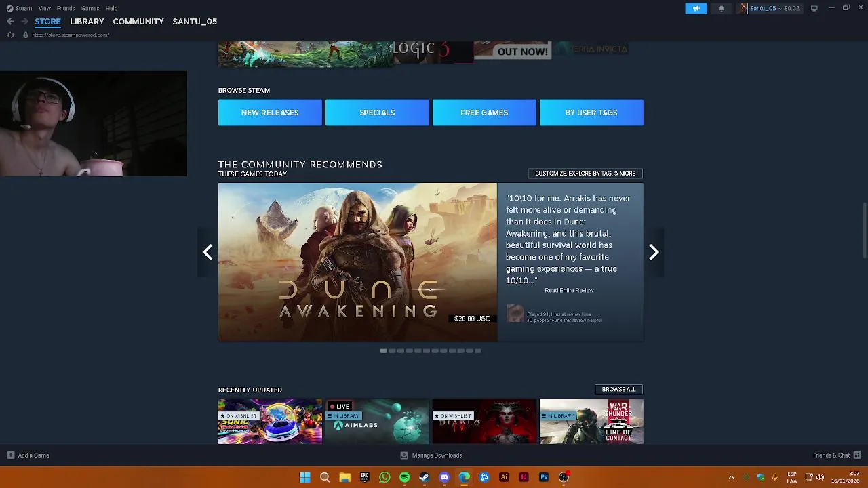Click the Steam taskbar icon
The image size is (868, 488).
pyautogui.click(x=424, y=477)
